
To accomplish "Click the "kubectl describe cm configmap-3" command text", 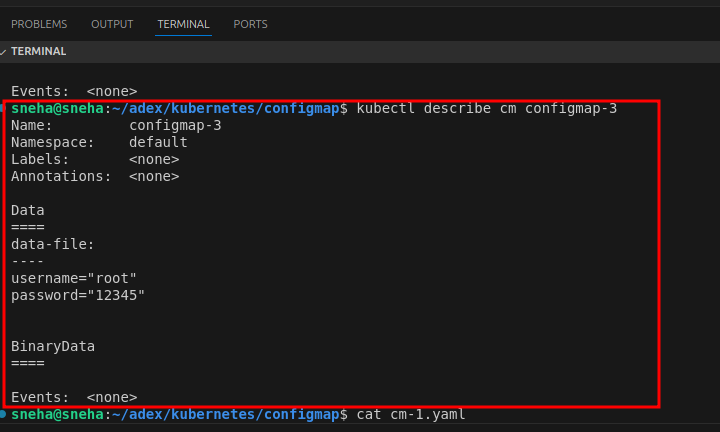I will tap(487, 108).
